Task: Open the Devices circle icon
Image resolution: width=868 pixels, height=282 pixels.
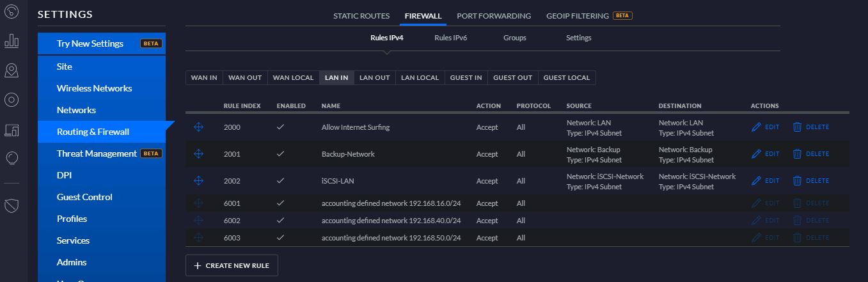Action: point(12,100)
